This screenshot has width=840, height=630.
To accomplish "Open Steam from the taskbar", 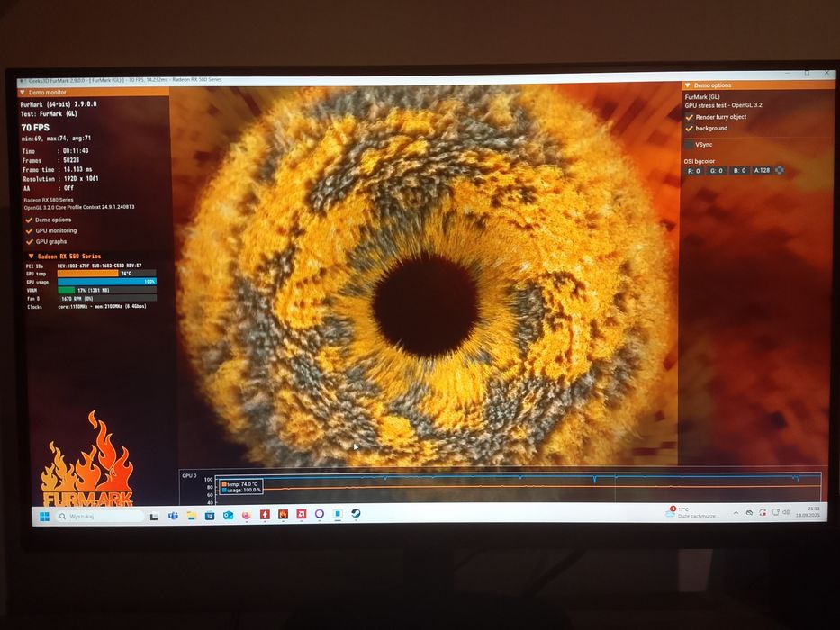I will (x=356, y=513).
